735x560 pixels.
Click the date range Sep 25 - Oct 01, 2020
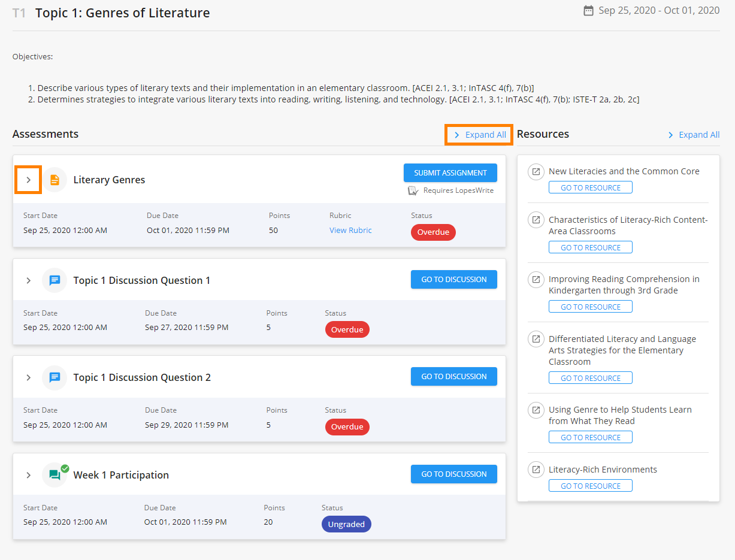659,10
